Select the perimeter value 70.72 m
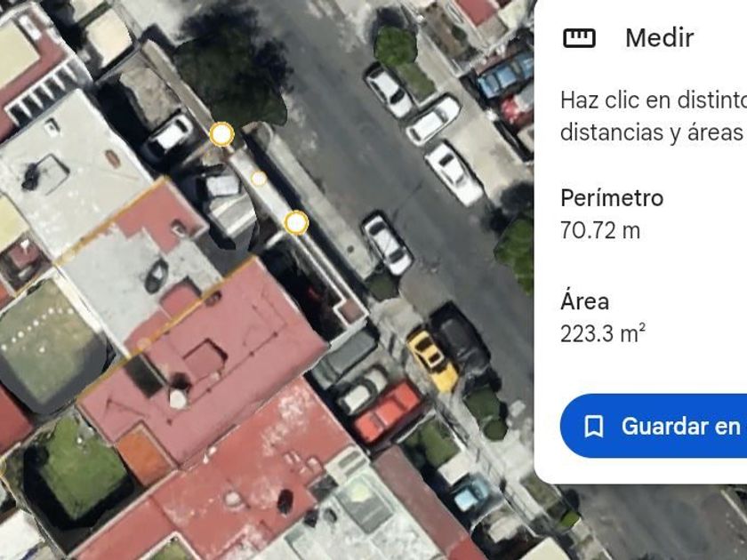 click(x=599, y=230)
